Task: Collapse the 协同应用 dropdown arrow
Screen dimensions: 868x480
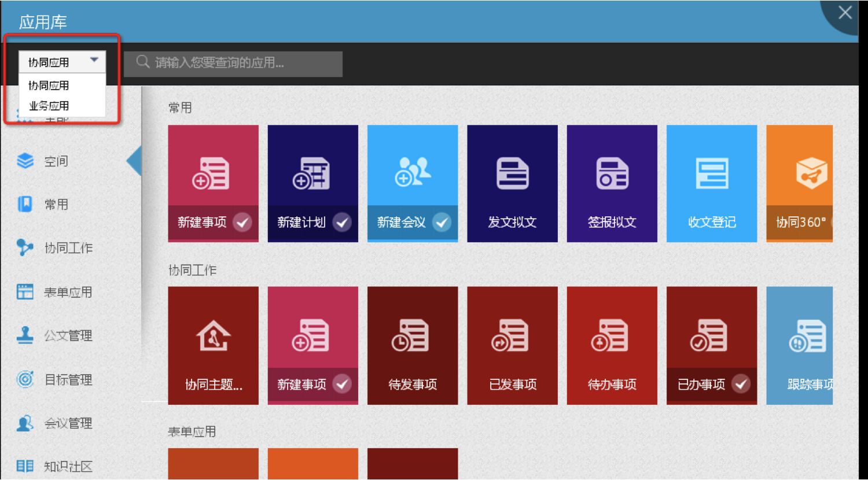Action: (94, 60)
